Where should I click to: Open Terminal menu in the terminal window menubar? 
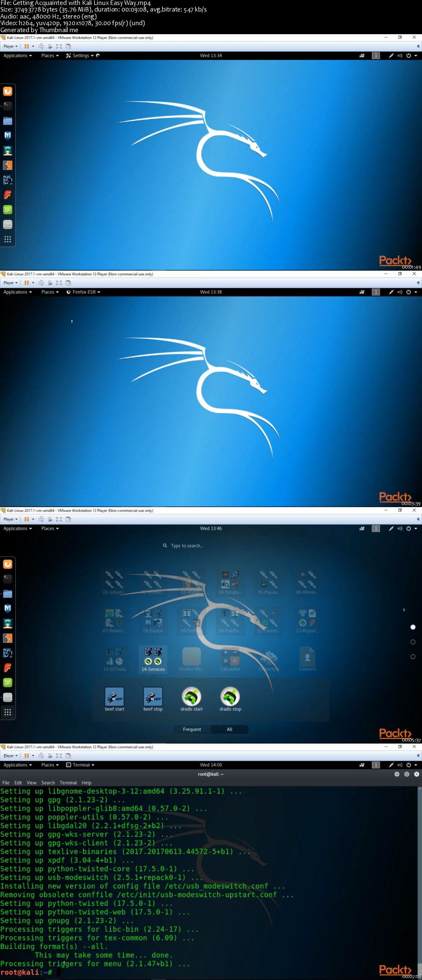tap(68, 783)
